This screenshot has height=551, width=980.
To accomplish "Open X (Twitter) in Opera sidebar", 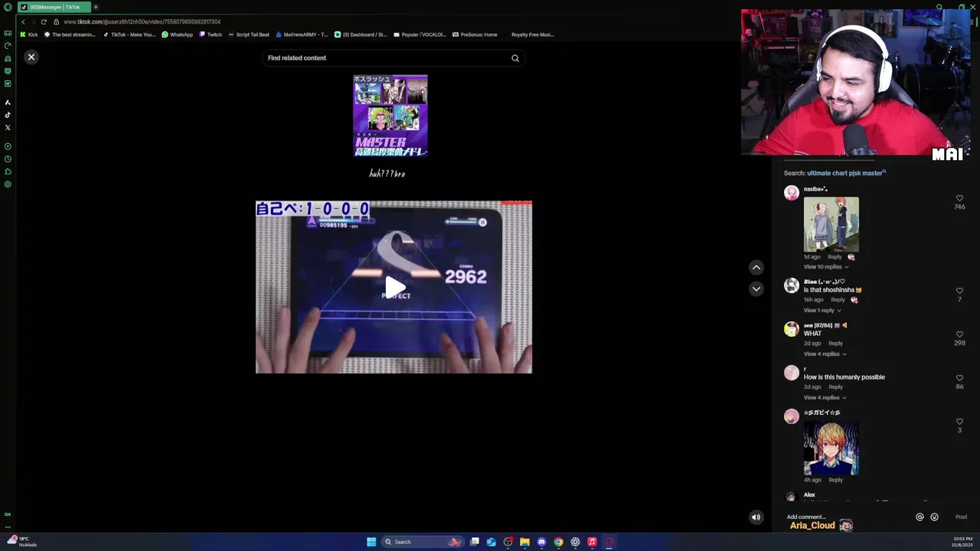I will click(8, 128).
